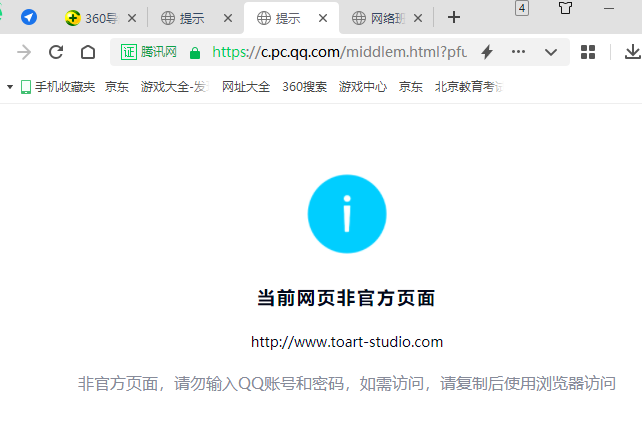
Task: Expand the mobile bookmarks folder arrow
Action: [x=10, y=87]
